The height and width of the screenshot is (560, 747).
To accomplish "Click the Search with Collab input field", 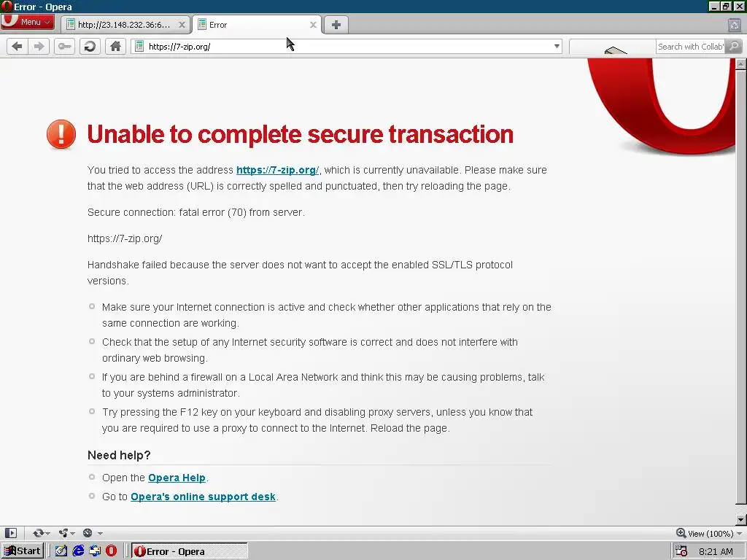I will (x=692, y=46).
